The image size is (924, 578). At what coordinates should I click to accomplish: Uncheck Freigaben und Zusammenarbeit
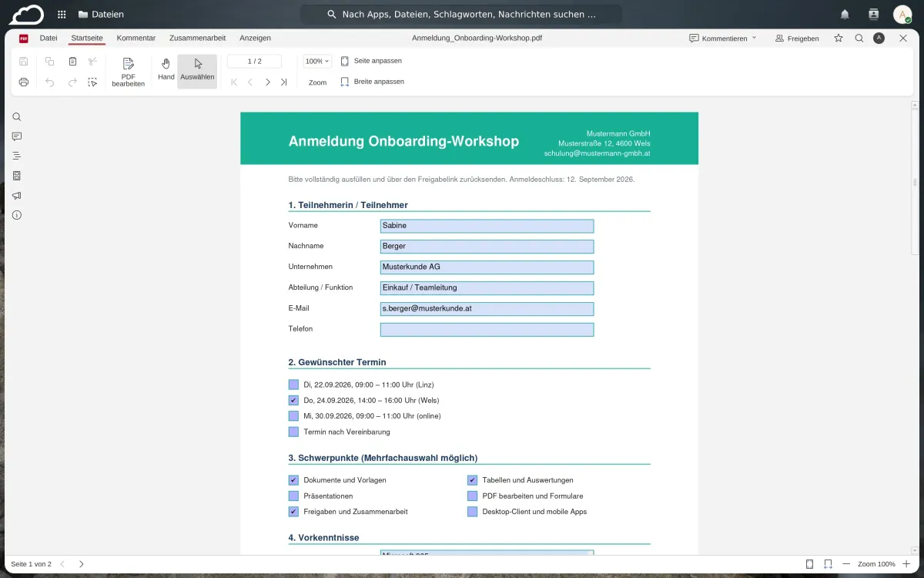(x=293, y=512)
